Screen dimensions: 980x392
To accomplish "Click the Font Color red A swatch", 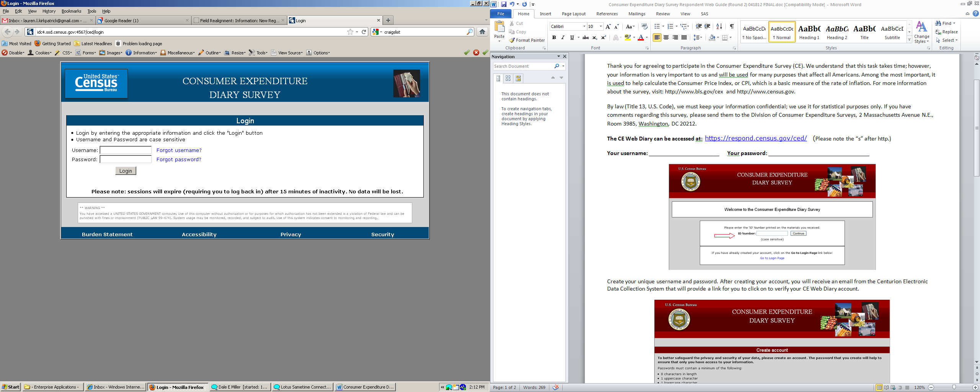I will click(x=641, y=38).
